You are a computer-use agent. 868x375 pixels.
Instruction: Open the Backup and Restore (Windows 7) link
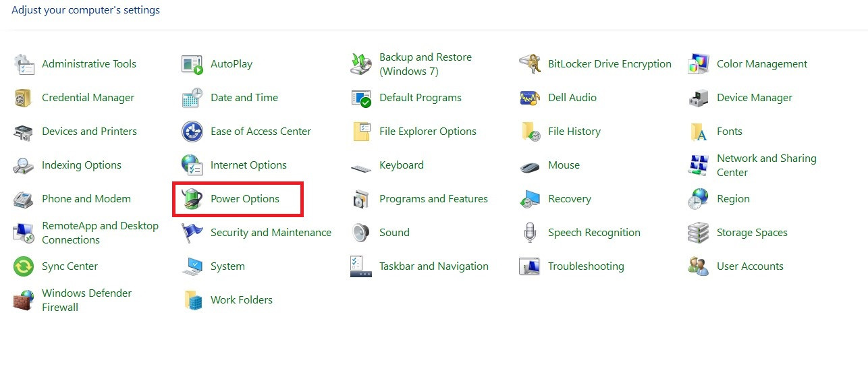coord(425,64)
